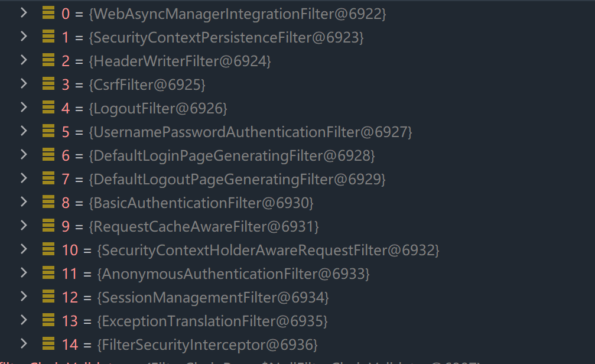Click field icon of SessionManagementFilter row
The height and width of the screenshot is (364, 595).
(48, 297)
